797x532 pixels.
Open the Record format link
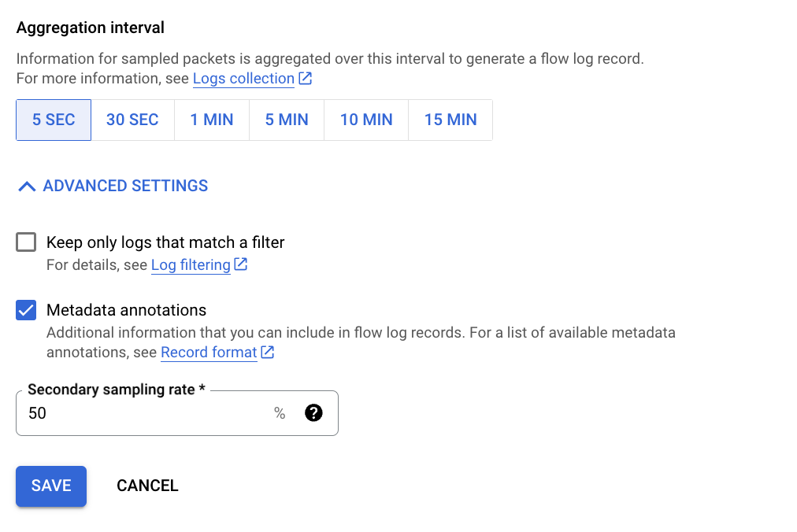pyautogui.click(x=209, y=353)
